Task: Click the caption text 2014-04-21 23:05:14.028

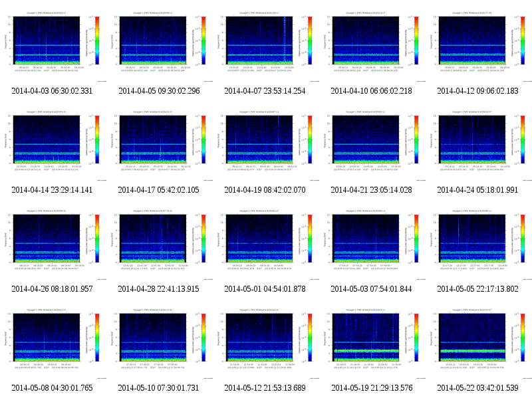Action: click(371, 190)
